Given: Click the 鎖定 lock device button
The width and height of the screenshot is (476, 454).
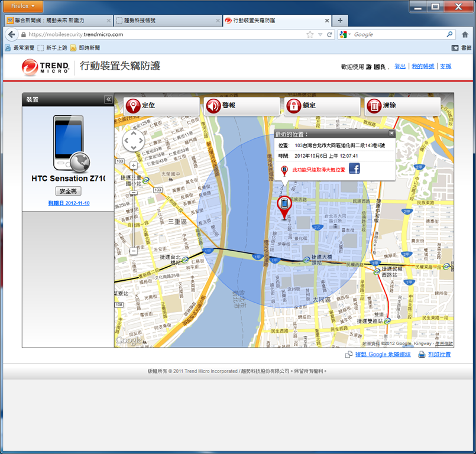Looking at the screenshot, I should point(322,106).
